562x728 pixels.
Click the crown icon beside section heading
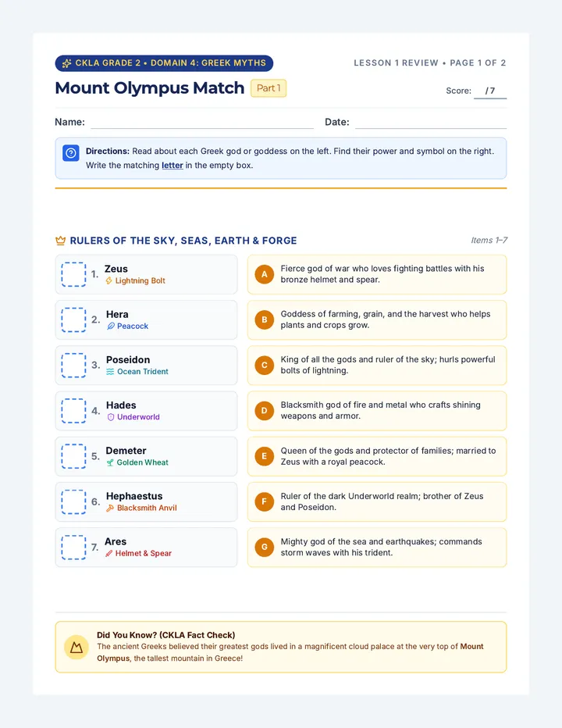coord(60,241)
